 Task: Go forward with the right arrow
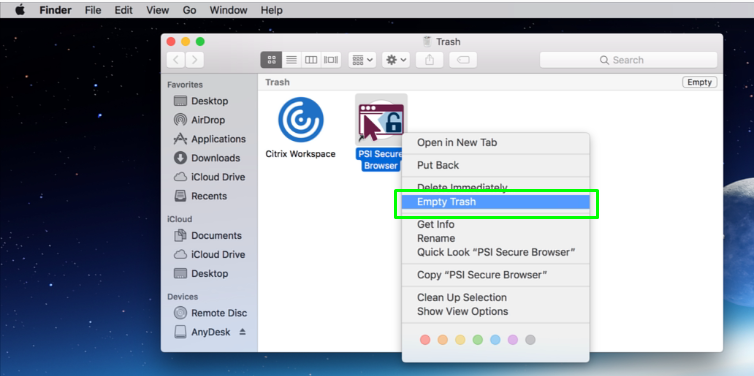194,60
